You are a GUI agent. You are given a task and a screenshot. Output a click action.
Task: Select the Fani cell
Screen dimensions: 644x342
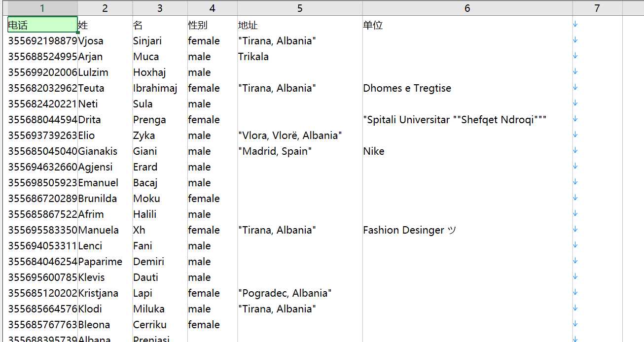tap(160, 246)
